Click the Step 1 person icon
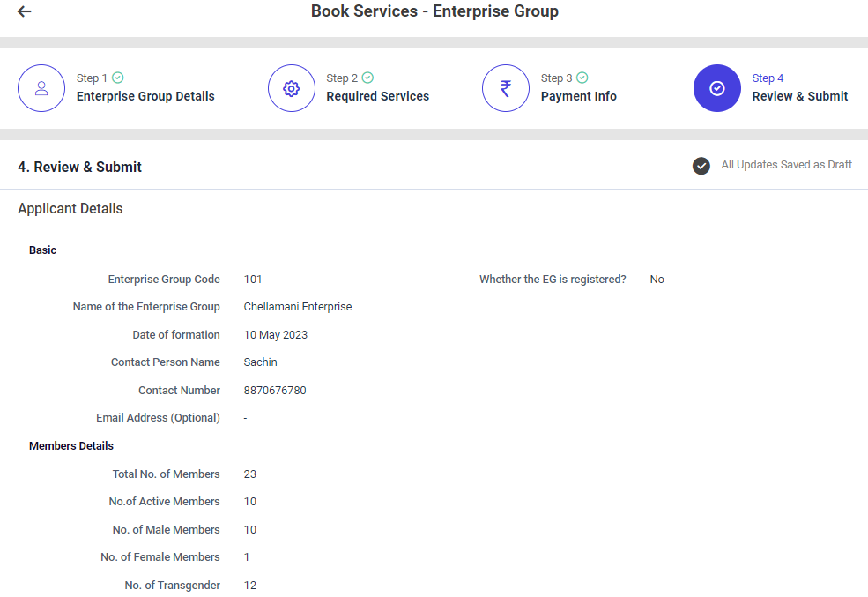Image resolution: width=868 pixels, height=597 pixels. point(41,88)
